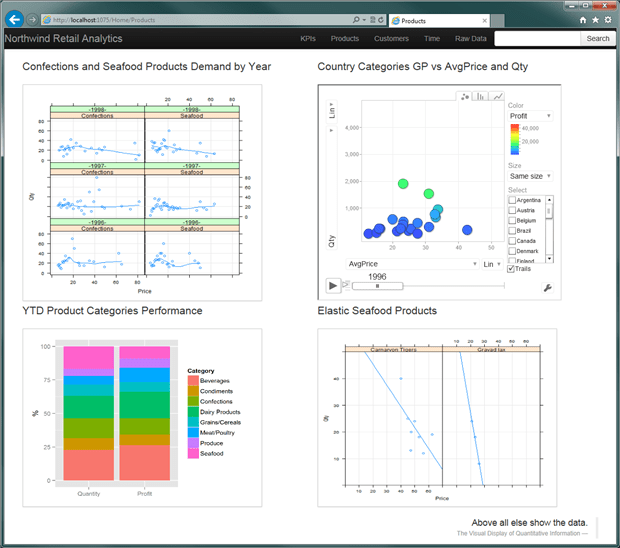Viewport: 620px width, 548px height.
Task: Open the address bar search dropdown arrow
Action: click(364, 19)
